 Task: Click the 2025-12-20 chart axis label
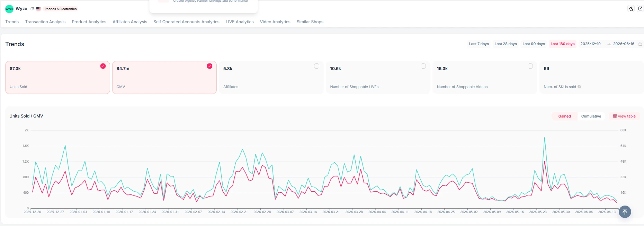pyautogui.click(x=32, y=212)
